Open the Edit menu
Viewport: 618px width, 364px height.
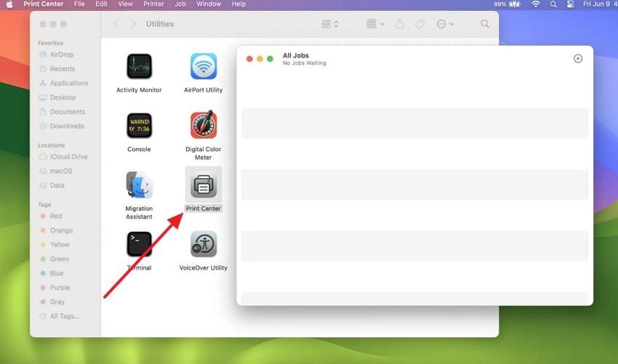101,4
